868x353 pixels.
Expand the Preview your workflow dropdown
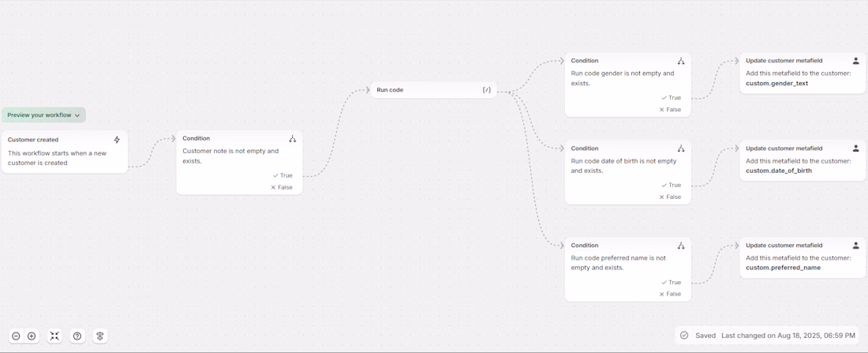[43, 115]
